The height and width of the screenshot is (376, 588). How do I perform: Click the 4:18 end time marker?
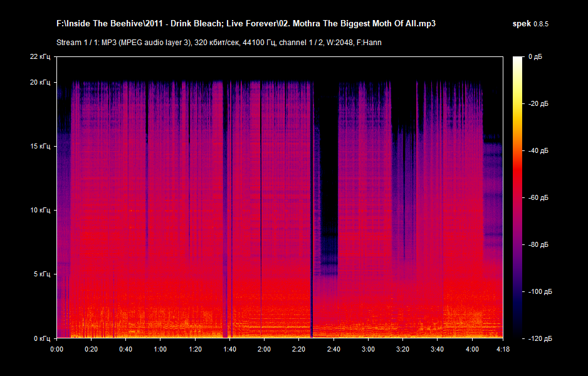click(503, 348)
